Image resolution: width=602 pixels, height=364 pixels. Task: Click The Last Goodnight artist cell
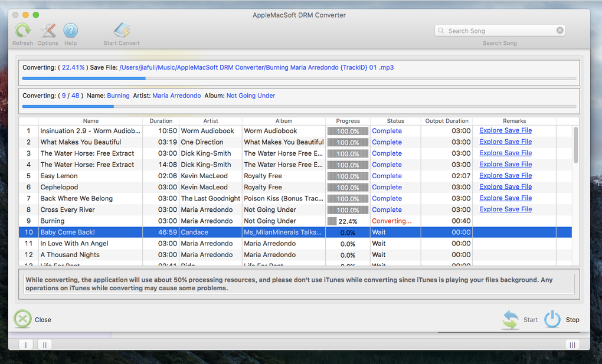point(210,198)
